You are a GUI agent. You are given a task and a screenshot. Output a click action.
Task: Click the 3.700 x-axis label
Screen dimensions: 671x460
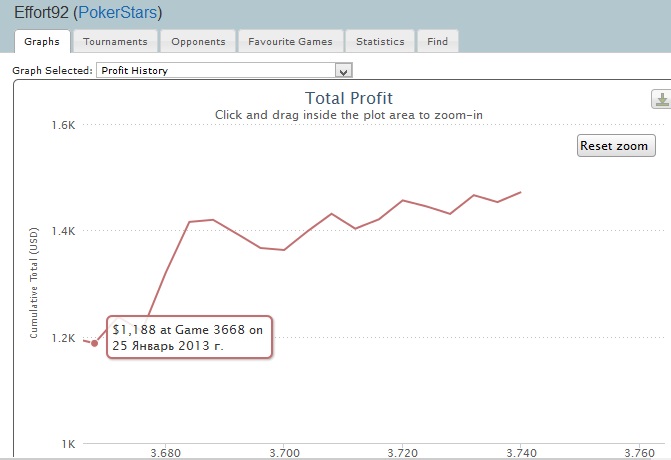coord(284,452)
